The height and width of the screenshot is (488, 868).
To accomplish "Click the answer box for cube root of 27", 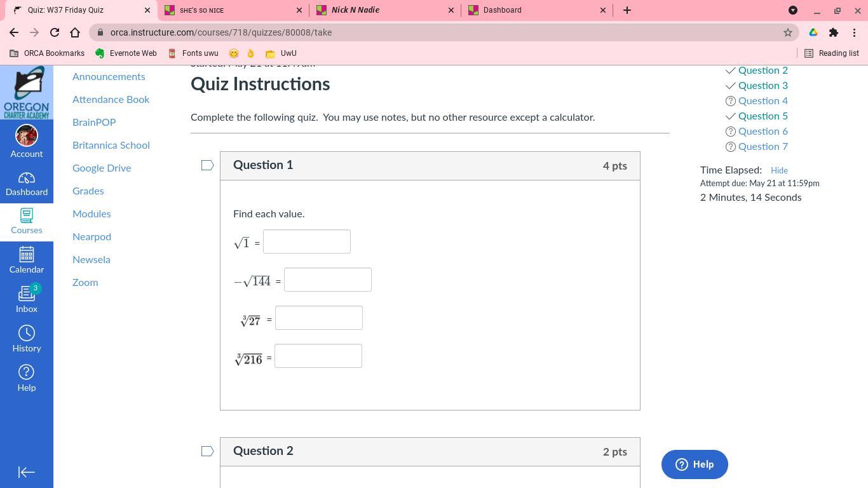I will (x=319, y=318).
